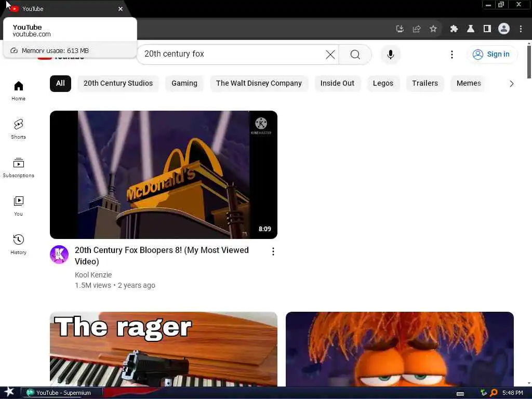The height and width of the screenshot is (399, 532).
Task: Click the tray network status icon
Action: (483, 393)
